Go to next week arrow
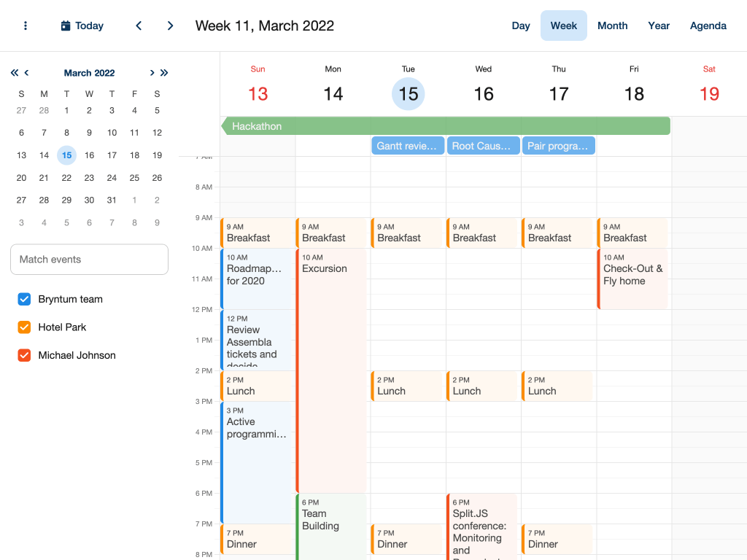 (x=171, y=26)
